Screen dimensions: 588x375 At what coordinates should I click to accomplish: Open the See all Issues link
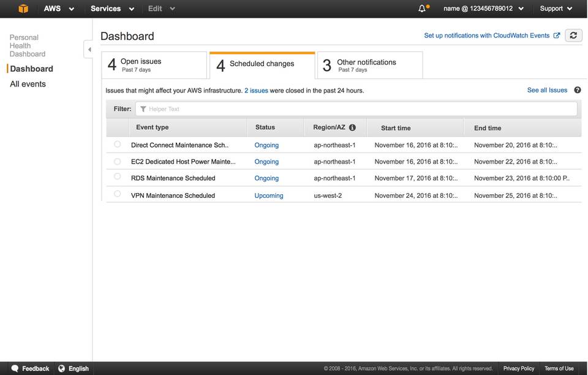[x=546, y=89]
